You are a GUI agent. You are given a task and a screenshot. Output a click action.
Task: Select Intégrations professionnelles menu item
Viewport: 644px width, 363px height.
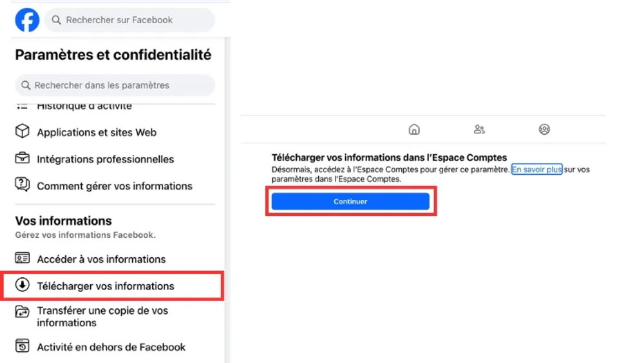point(105,159)
